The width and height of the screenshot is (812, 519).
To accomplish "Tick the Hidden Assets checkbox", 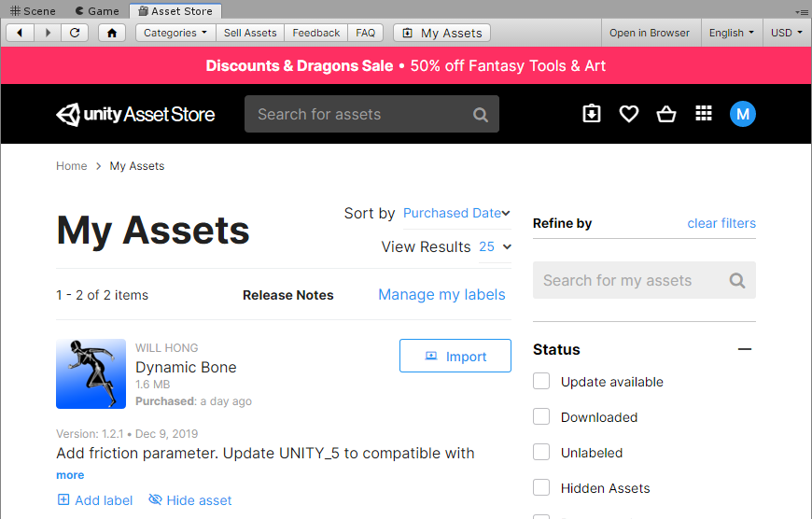I will (541, 488).
